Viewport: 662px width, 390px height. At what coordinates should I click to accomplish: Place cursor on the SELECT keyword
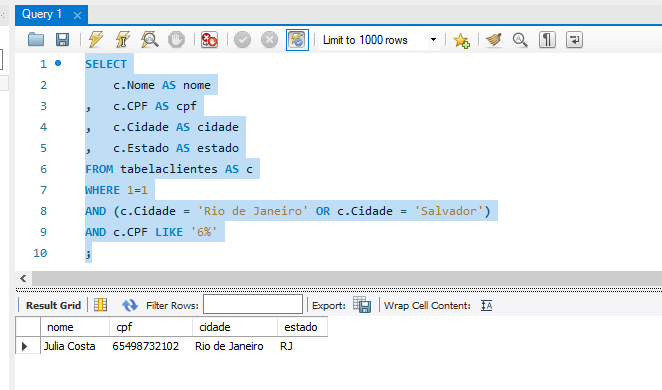point(106,64)
